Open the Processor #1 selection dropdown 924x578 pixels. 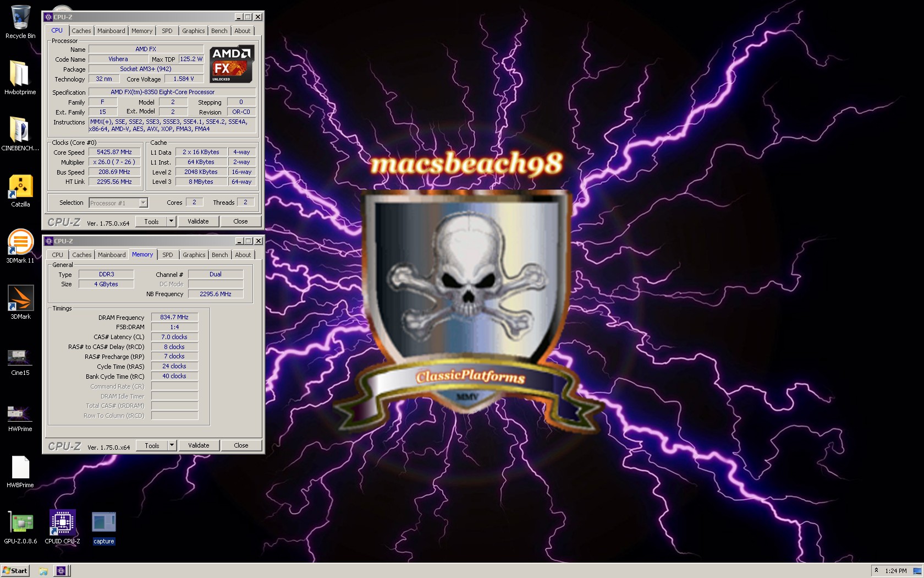click(x=143, y=203)
